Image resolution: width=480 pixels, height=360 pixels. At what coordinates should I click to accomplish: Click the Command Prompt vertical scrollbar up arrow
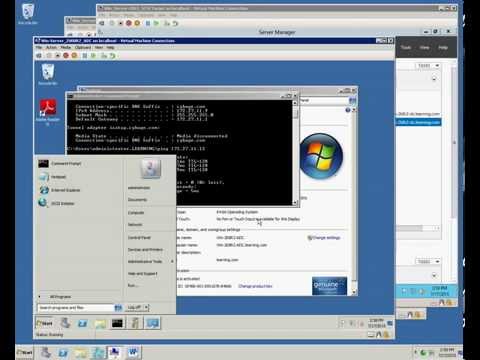click(295, 103)
